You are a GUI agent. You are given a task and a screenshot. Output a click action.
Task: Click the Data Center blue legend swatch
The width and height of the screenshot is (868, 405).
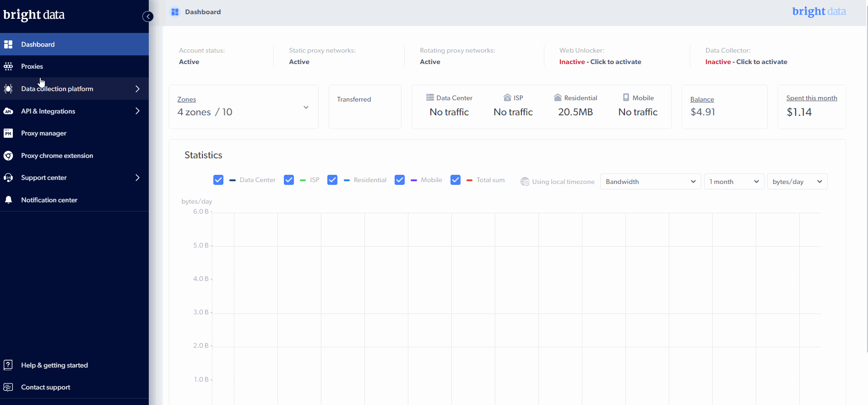pyautogui.click(x=233, y=180)
